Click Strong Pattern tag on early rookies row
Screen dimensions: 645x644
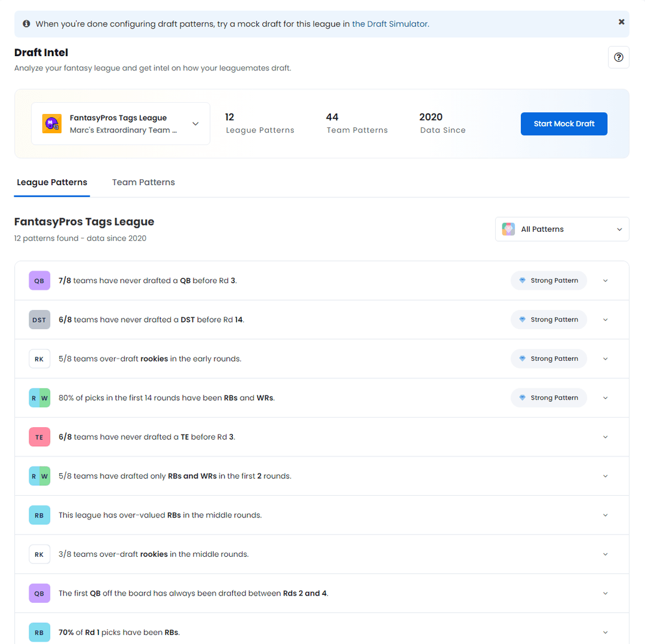[x=549, y=359]
